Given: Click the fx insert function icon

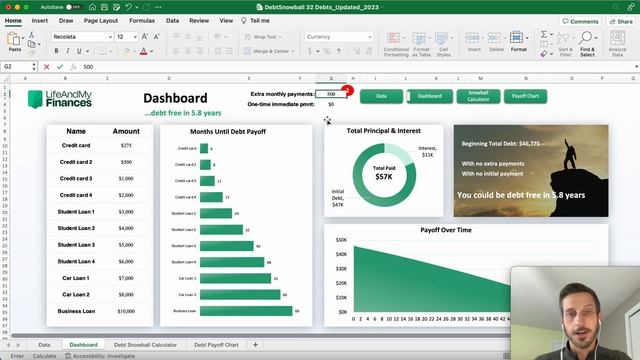Looking at the screenshot, I should pos(73,67).
